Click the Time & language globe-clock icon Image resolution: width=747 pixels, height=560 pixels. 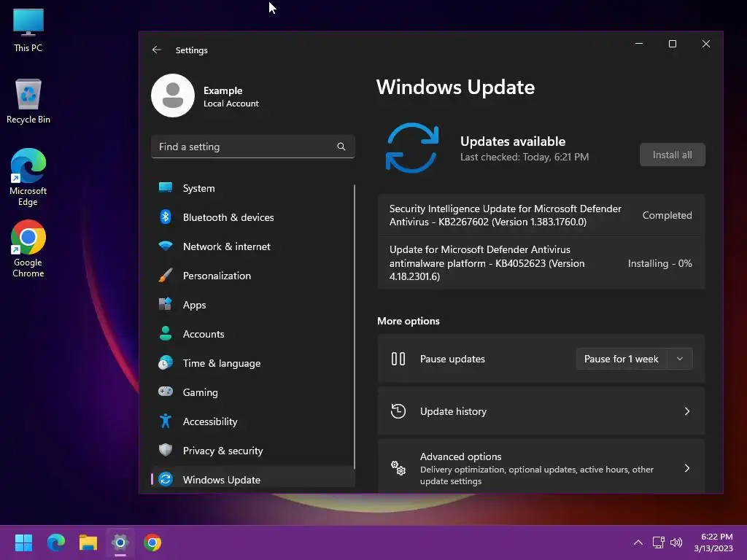[166, 363]
